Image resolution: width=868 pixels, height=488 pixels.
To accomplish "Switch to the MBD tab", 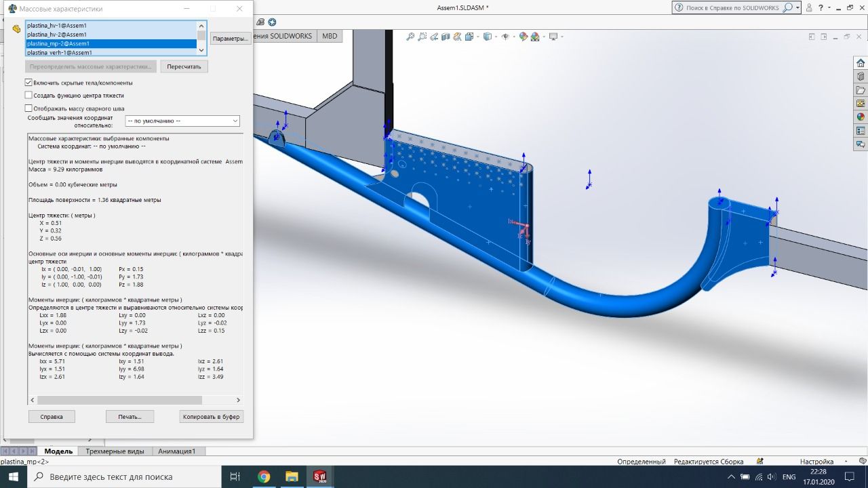I will 330,36.
